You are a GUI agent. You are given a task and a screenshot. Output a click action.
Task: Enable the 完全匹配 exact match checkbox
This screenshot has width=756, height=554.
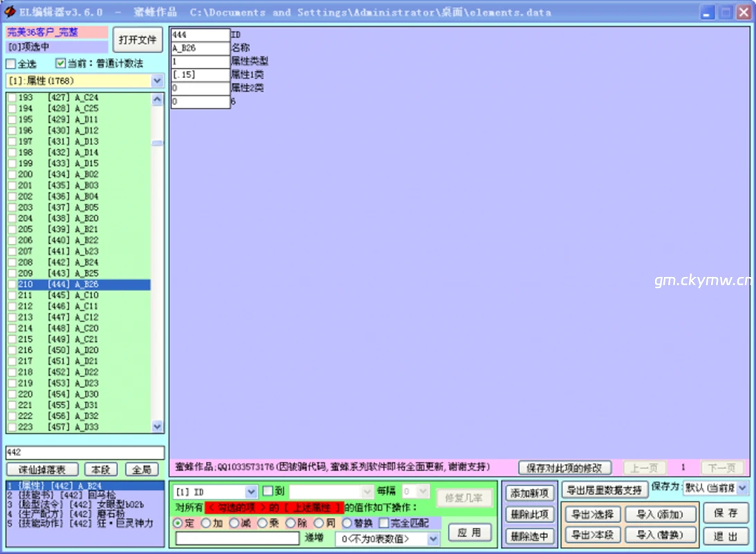tap(384, 523)
